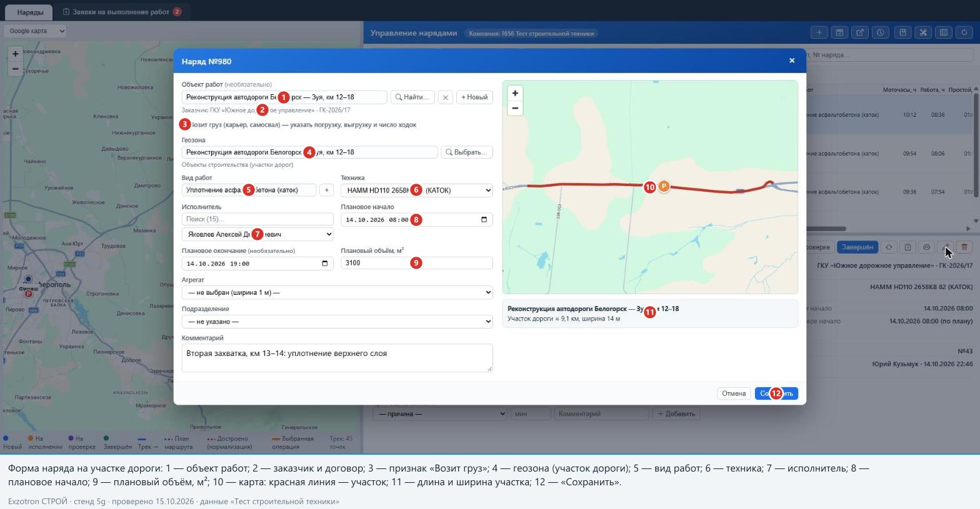Click the columns icon in the top toolbar
The image size is (980, 509).
(x=944, y=32)
